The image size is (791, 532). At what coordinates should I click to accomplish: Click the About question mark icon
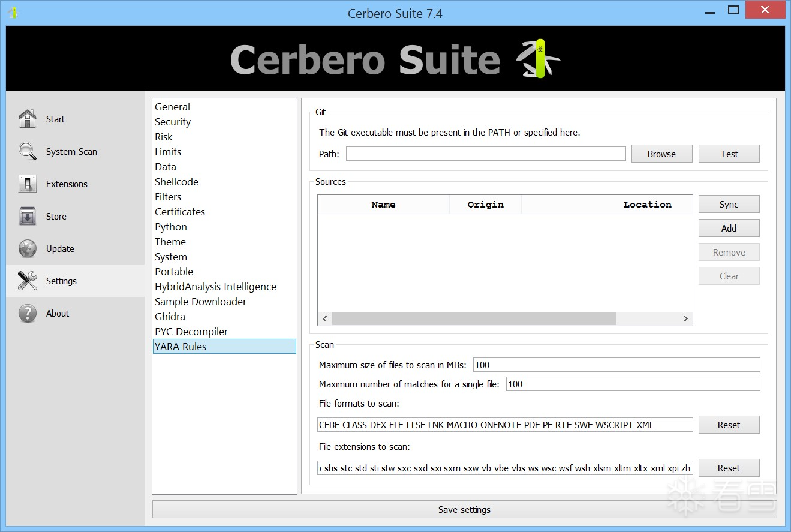tap(28, 313)
